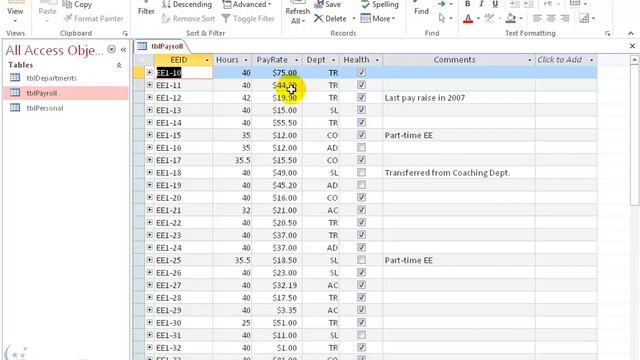The image size is (640, 360).
Task: Click the vertical scrollbar thumb
Action: (x=634, y=135)
